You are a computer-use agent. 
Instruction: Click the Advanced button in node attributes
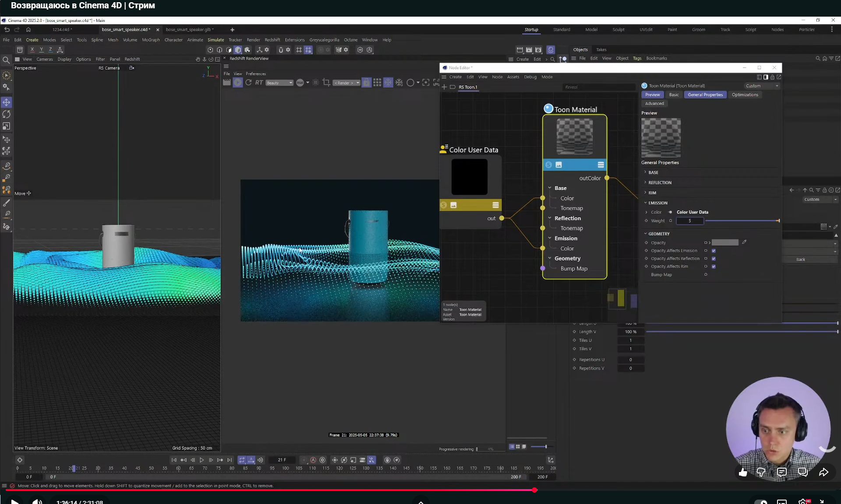point(654,104)
